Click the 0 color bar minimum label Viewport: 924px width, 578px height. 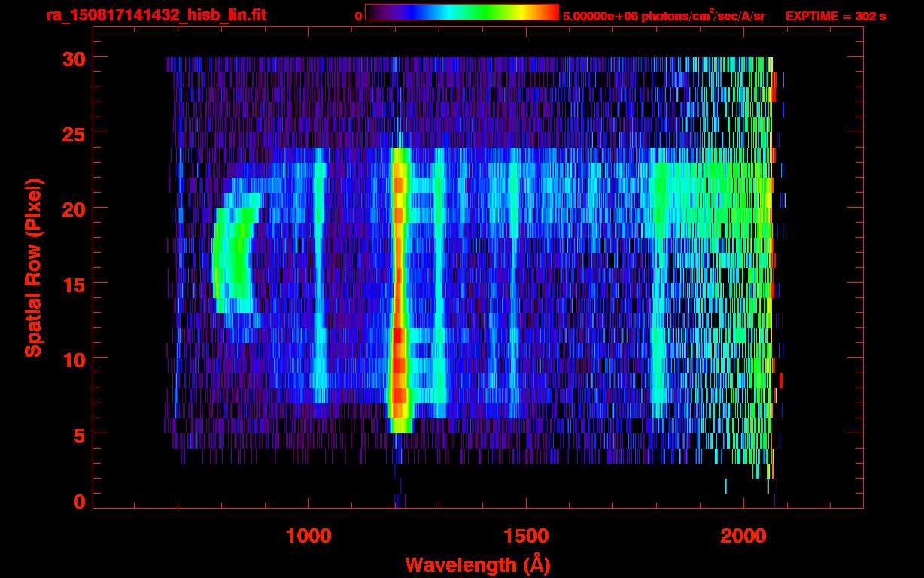point(358,16)
